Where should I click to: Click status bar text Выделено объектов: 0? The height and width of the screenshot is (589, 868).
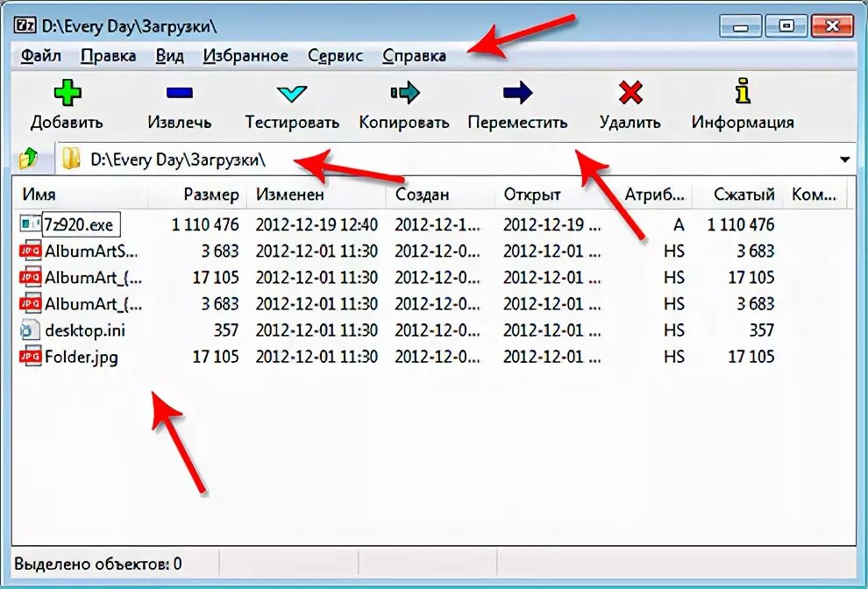click(98, 564)
